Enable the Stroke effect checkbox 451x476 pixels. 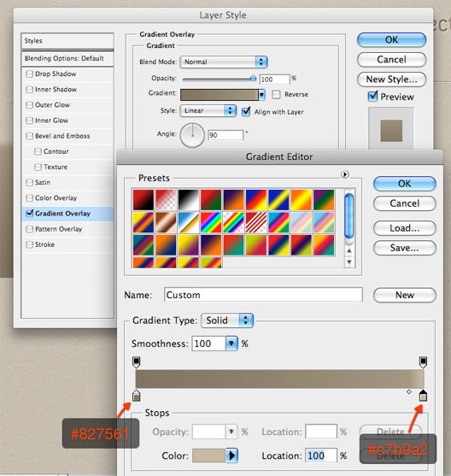(x=29, y=244)
